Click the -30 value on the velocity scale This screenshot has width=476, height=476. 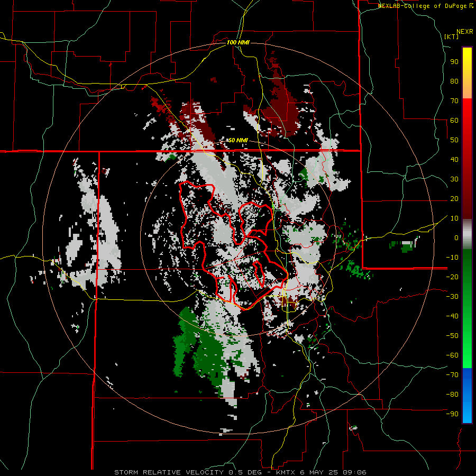click(x=452, y=297)
